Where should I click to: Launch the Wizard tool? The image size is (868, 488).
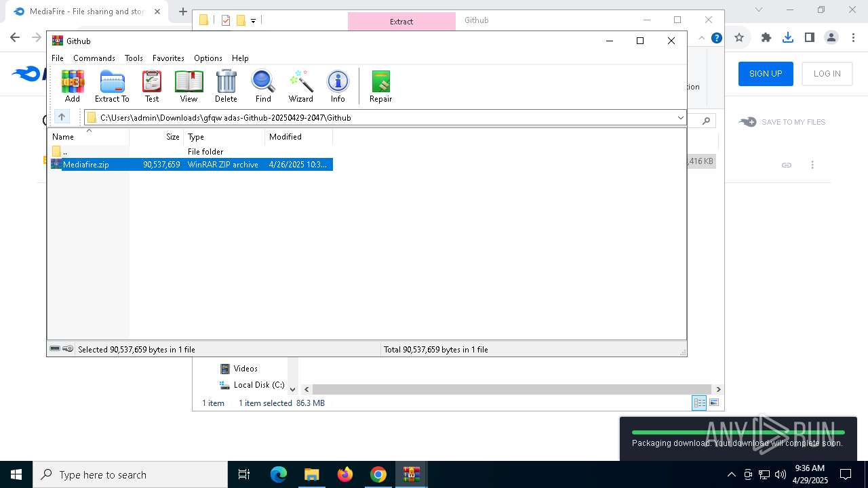pos(301,86)
